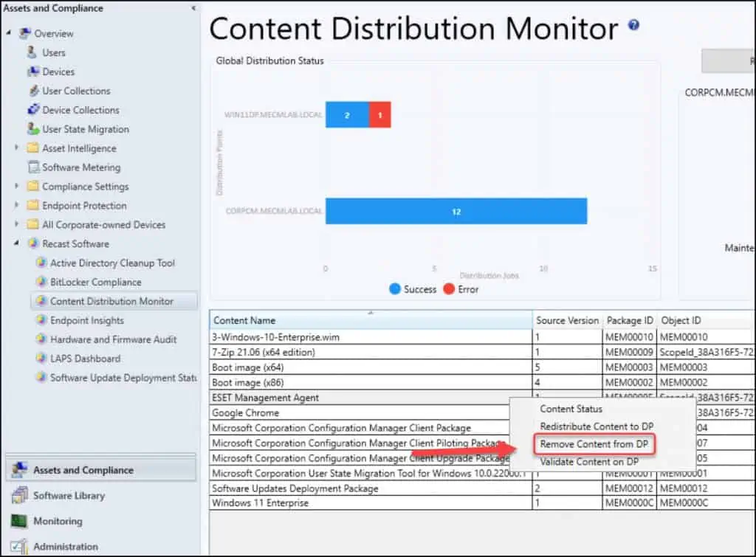Choose Content Status from context menu
The image size is (756, 557).
pyautogui.click(x=571, y=409)
